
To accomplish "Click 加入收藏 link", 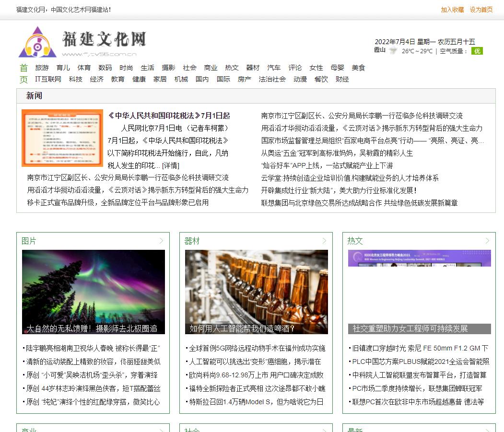I will (452, 10).
